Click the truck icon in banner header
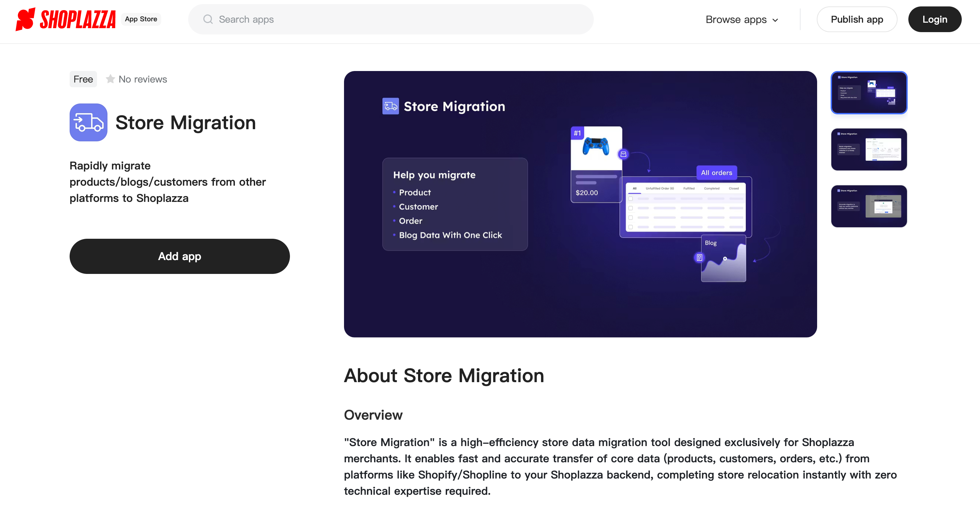The image size is (980, 512). (390, 106)
